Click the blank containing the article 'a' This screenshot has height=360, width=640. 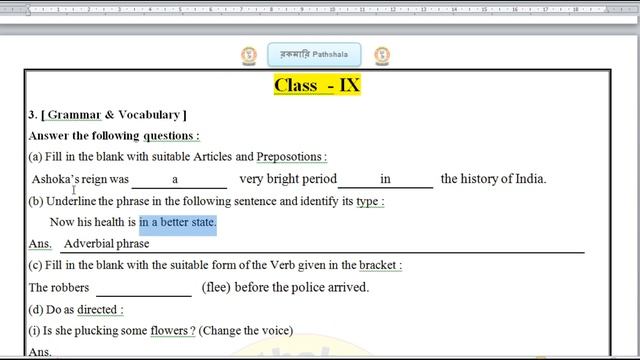(179, 180)
